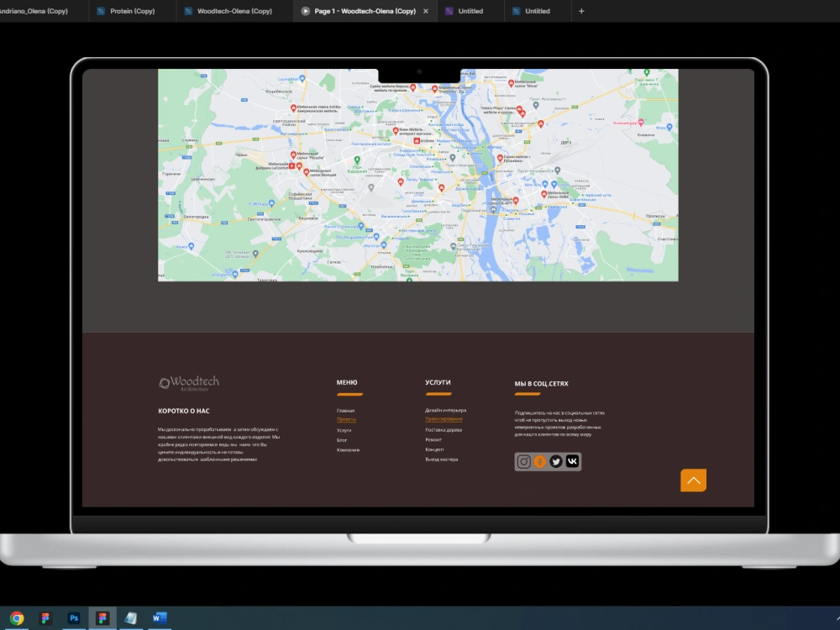This screenshot has width=840, height=630.
Task: Click the МЫ В СОЦ.СЕТЯХ heading
Action: [x=541, y=384]
